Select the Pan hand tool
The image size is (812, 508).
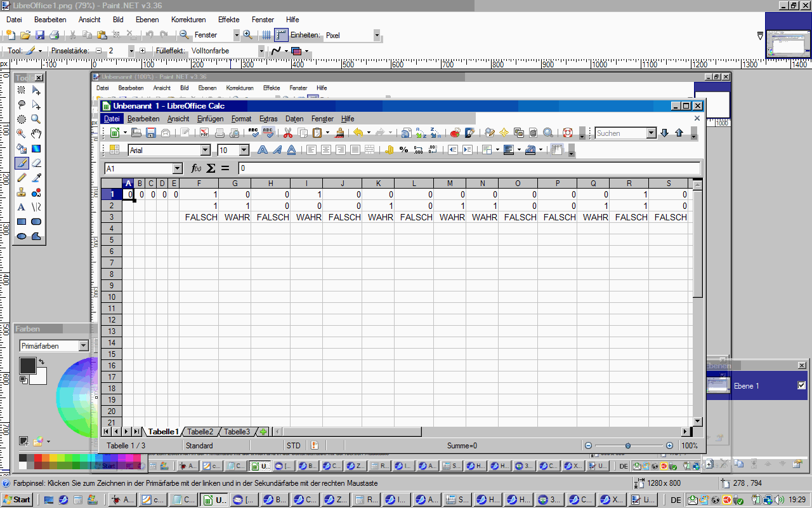point(36,134)
